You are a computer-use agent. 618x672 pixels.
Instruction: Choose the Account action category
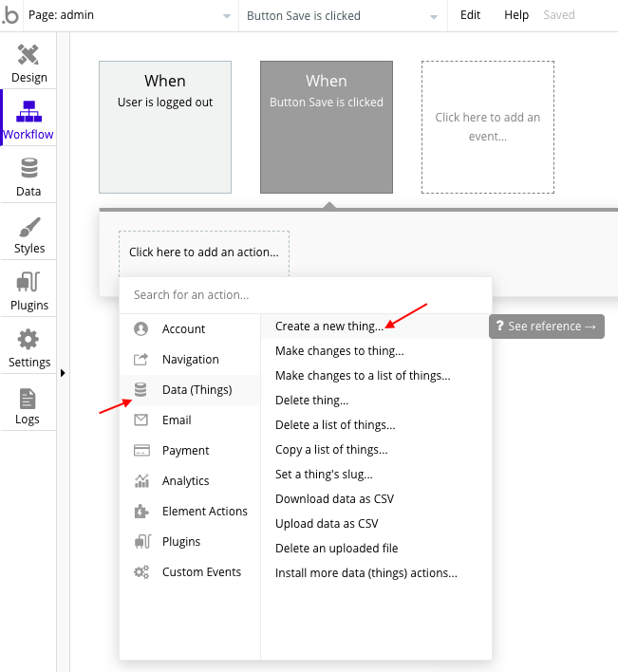190,328
